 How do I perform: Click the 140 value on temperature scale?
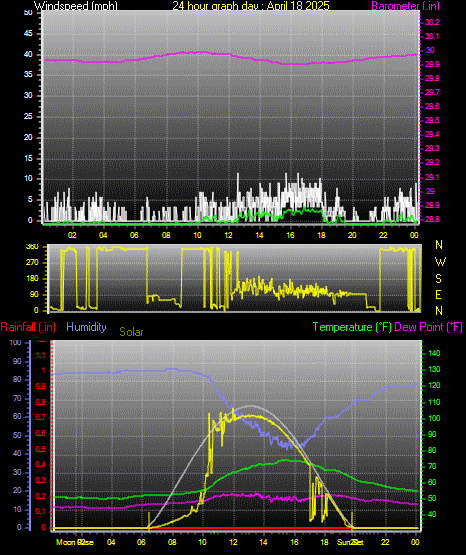[x=434, y=353]
